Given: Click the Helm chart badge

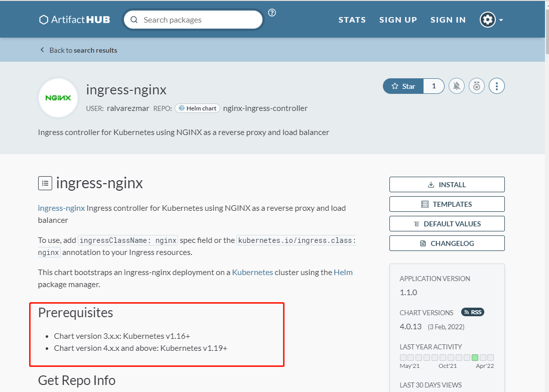Looking at the screenshot, I should coord(198,108).
